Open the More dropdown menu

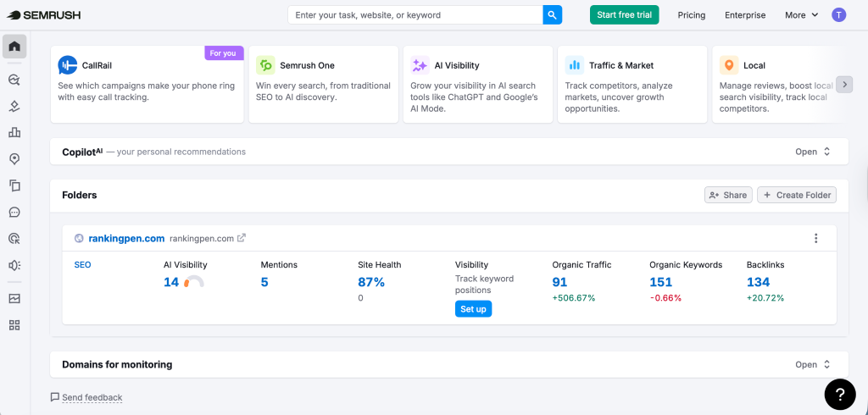[x=801, y=15]
